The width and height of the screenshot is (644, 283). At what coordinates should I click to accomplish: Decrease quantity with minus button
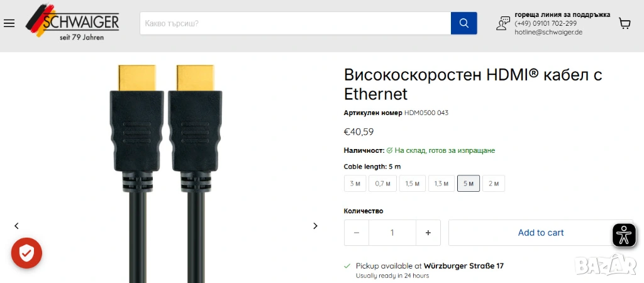pos(357,233)
